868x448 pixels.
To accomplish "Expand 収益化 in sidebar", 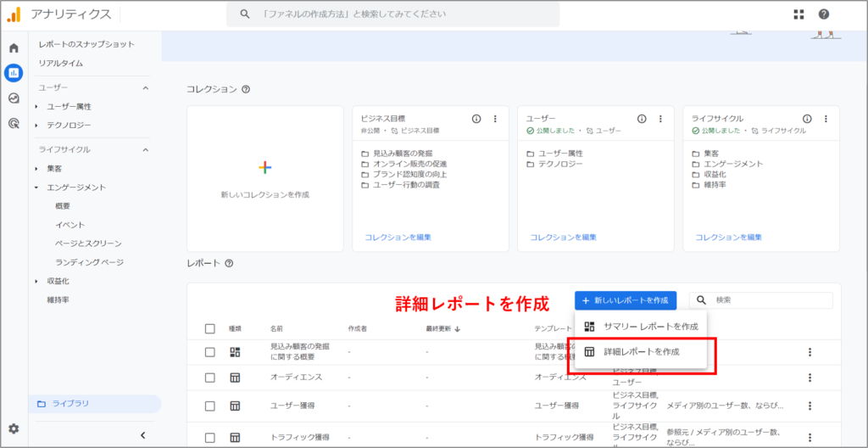I will [x=36, y=281].
